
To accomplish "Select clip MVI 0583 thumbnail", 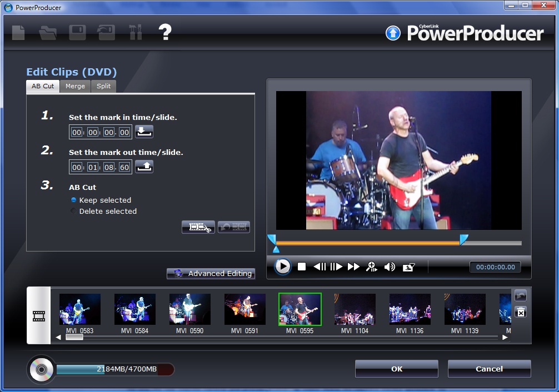I will (80, 309).
